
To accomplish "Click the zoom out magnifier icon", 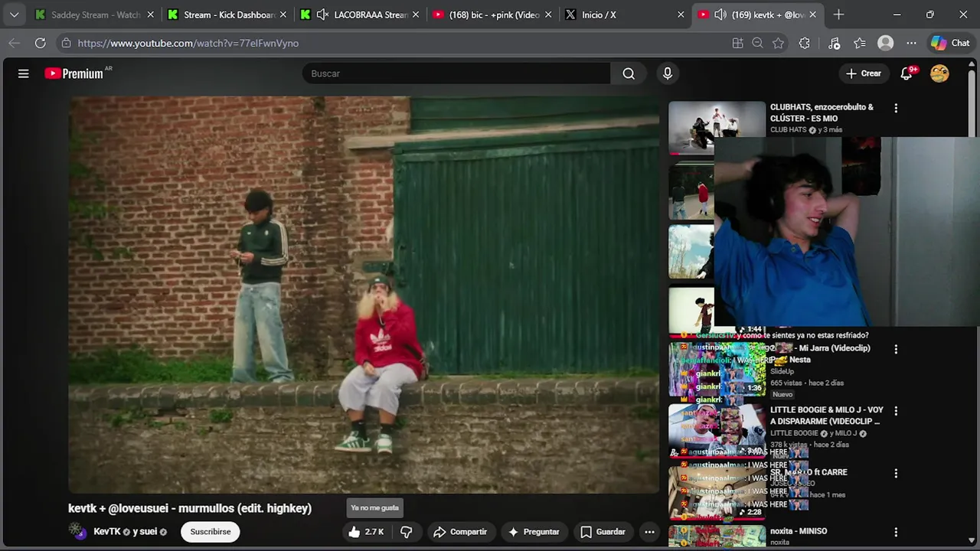I will click(757, 44).
